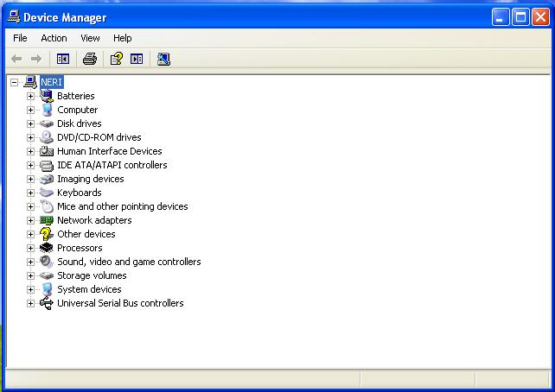The image size is (555, 392).
Task: Expand the Imaging devices node
Action: pyautogui.click(x=30, y=179)
